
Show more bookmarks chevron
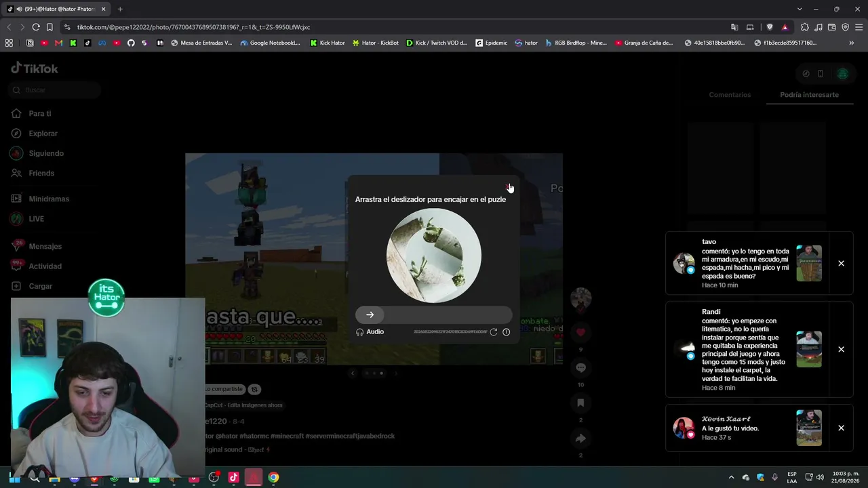(852, 43)
